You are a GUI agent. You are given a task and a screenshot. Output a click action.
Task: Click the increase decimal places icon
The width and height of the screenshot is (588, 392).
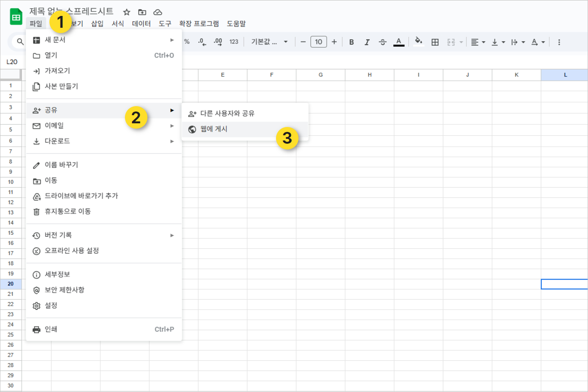click(218, 42)
